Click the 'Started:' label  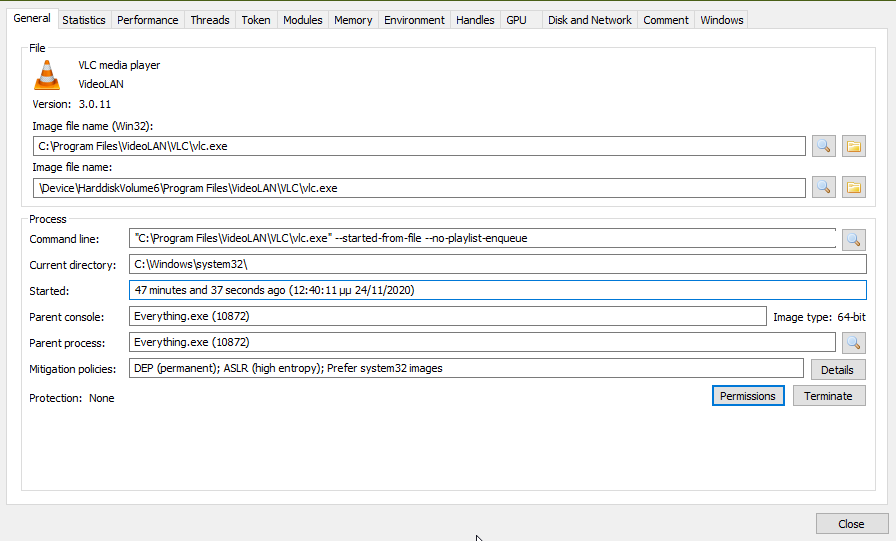point(49,291)
